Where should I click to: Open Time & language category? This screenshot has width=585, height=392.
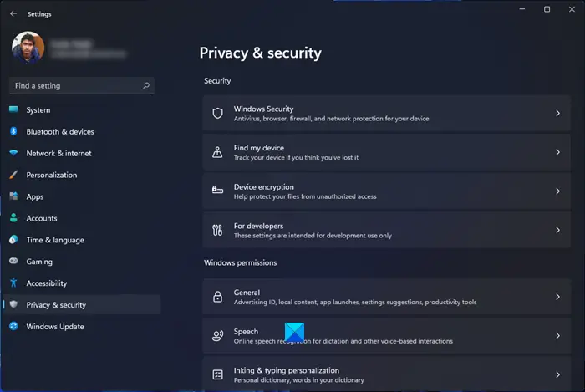coord(81,240)
